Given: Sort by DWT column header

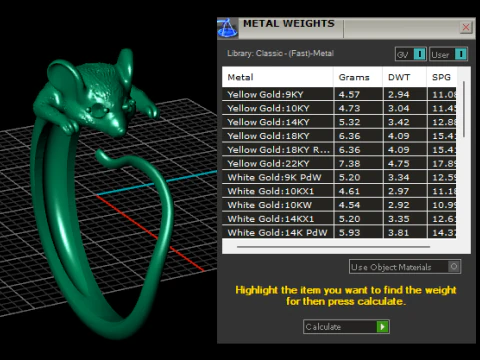Looking at the screenshot, I should pos(405,77).
